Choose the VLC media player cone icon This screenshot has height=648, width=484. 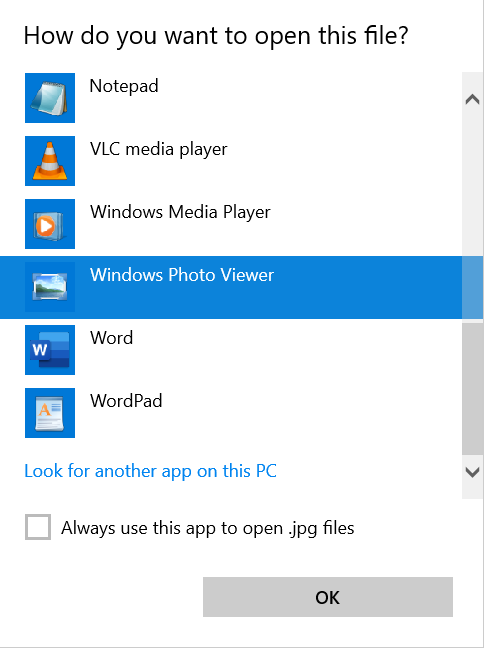[50, 161]
